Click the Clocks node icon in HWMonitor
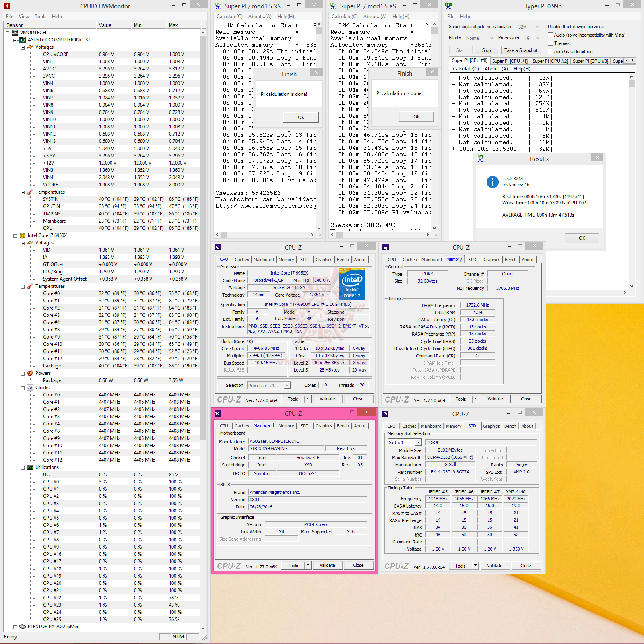 tap(30, 388)
